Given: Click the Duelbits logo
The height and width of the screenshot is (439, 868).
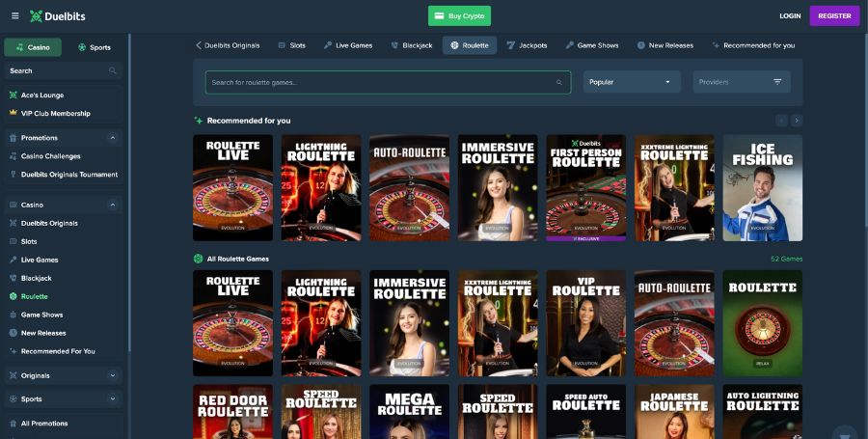Looking at the screenshot, I should pos(55,16).
